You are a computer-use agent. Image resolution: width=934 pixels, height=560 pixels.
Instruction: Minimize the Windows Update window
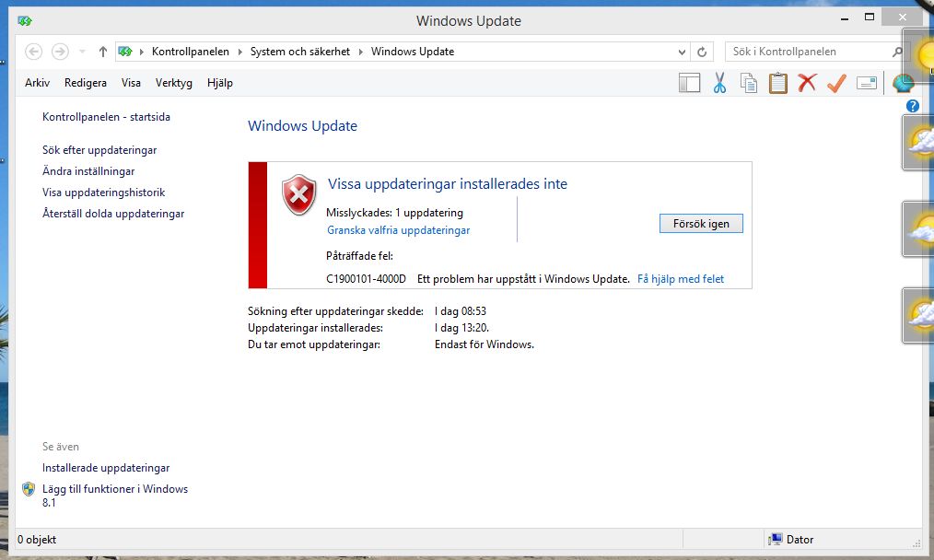845,17
